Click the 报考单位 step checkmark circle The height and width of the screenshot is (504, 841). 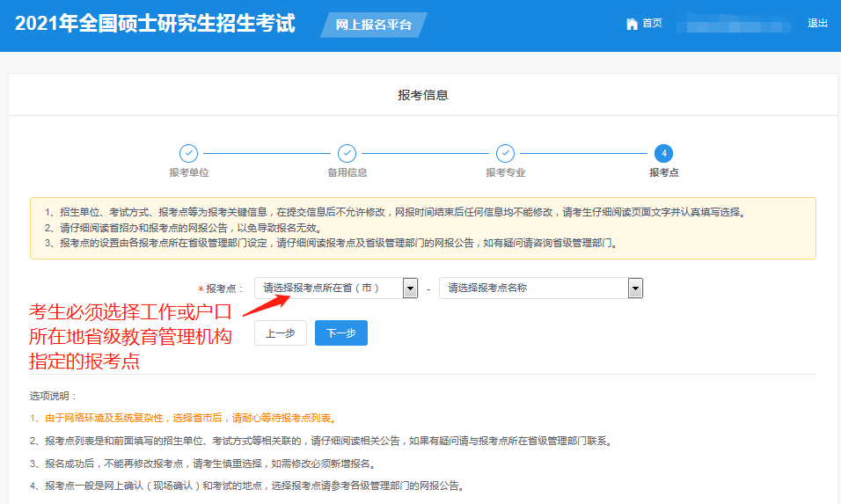[x=188, y=153]
